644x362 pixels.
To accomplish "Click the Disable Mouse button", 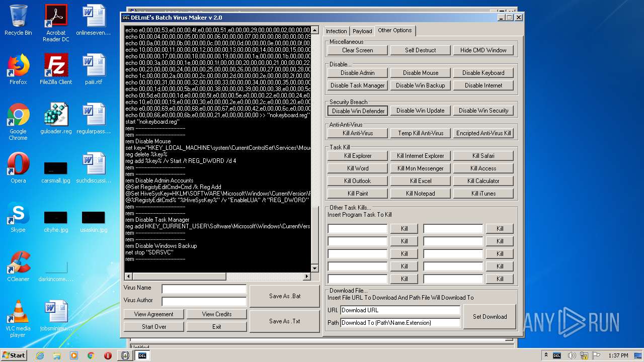I will coord(420,73).
